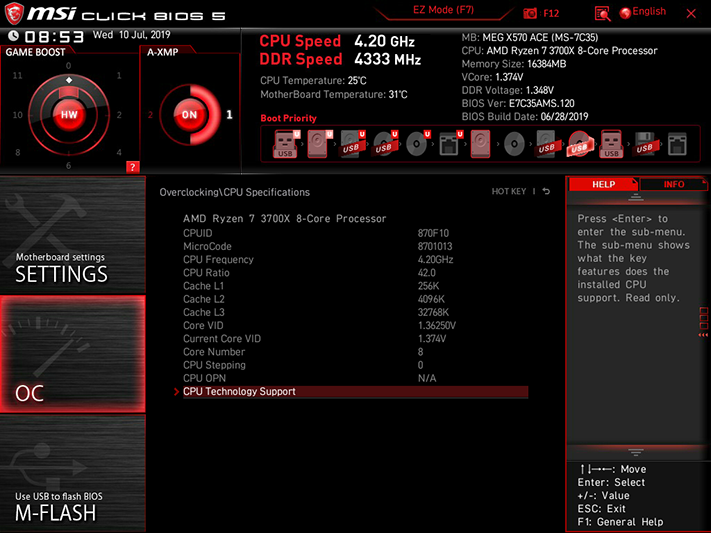Select A-XMP profile 1
The width and height of the screenshot is (711, 533).
click(229, 114)
